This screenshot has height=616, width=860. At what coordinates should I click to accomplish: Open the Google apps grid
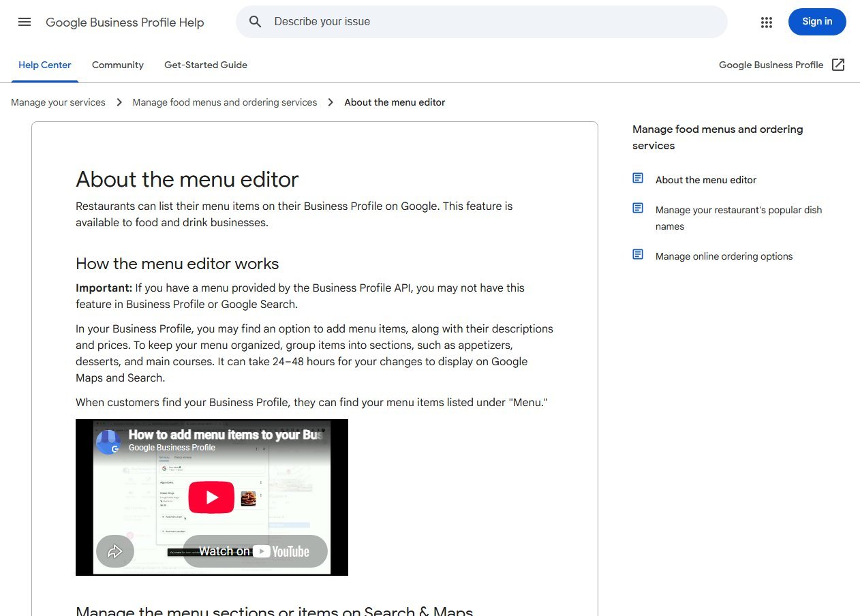767,22
